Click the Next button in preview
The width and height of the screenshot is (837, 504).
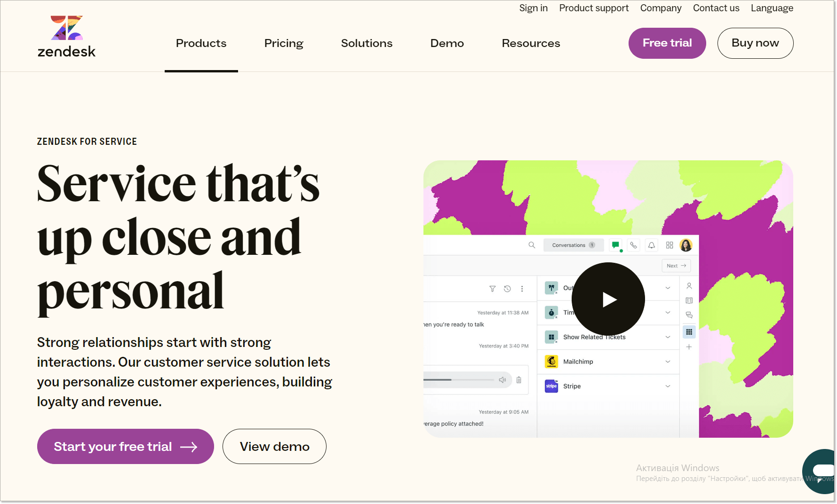click(676, 266)
